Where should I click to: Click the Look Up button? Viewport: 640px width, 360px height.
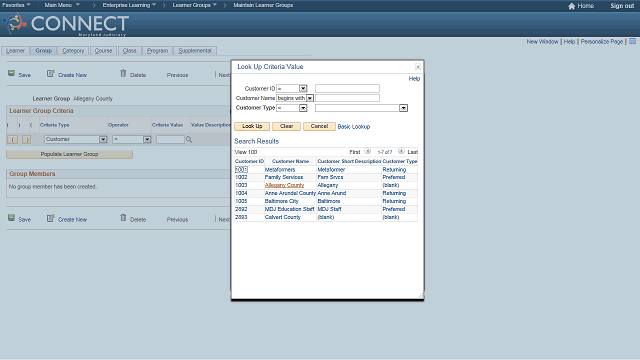pos(252,127)
